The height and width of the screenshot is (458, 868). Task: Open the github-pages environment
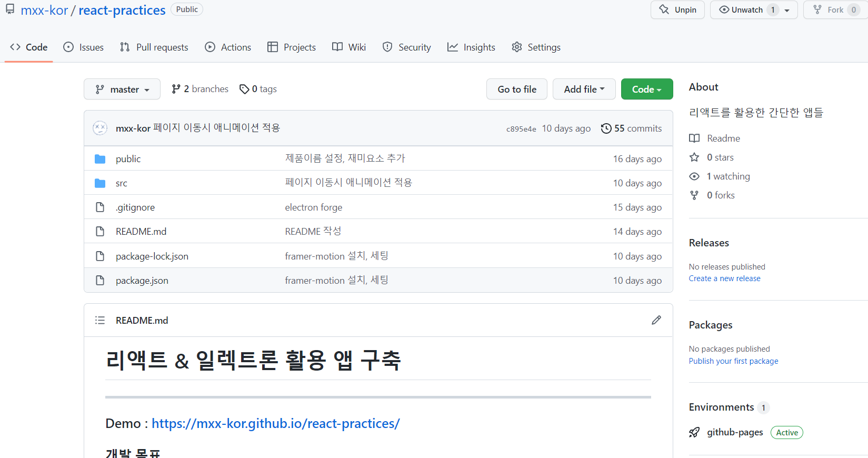click(x=735, y=432)
